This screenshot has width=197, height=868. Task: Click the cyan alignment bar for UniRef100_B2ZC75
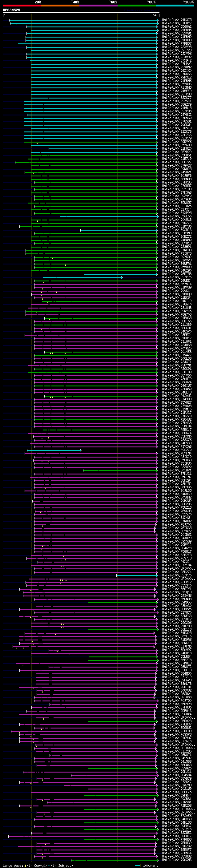point(82,277)
